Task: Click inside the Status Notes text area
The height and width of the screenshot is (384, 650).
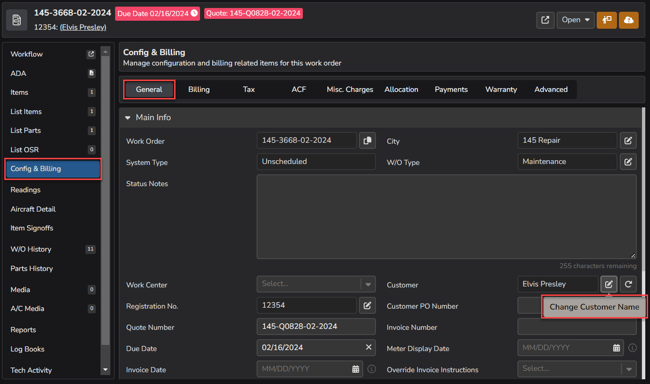Action: pyautogui.click(x=446, y=216)
